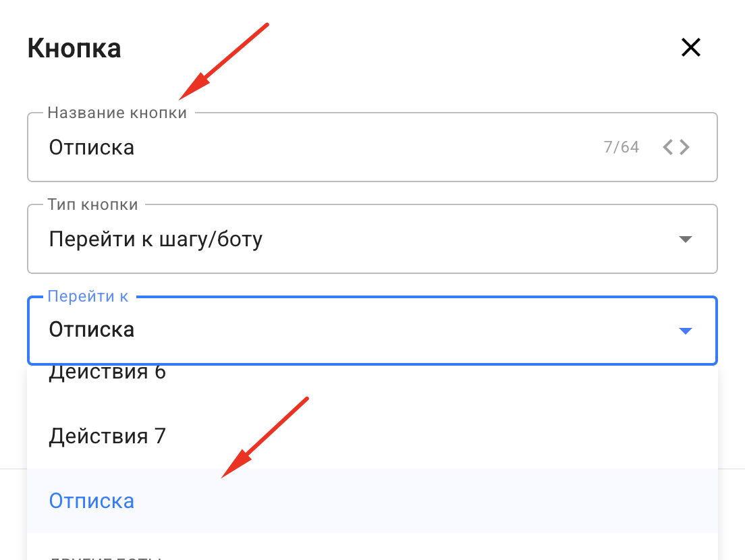Click the blue Перейти к label
This screenshot has width=745, height=560.
coord(88,297)
